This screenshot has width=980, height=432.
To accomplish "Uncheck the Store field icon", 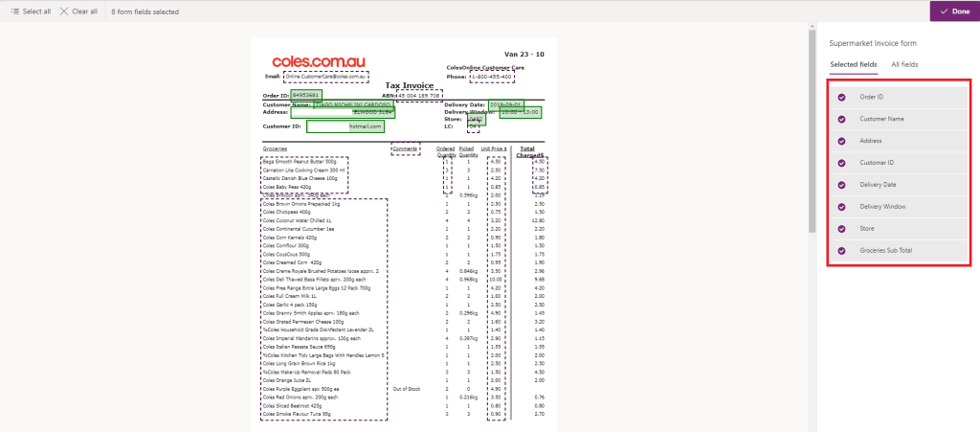I will pos(841,229).
